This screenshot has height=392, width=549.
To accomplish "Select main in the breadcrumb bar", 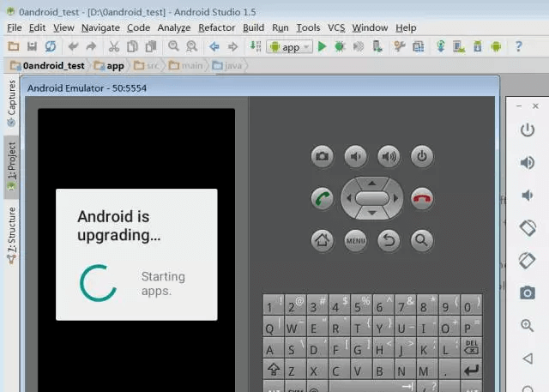I will pos(185,65).
